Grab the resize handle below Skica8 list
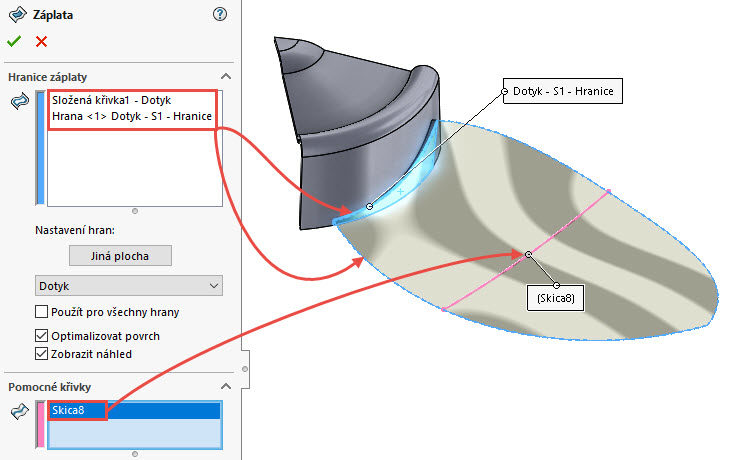750x460 pixels. [135, 454]
